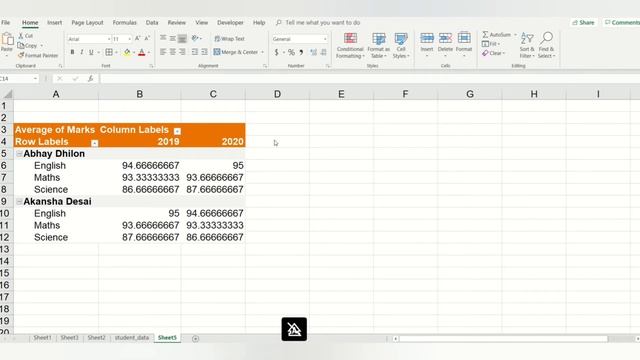Switch to the Insert ribbon tab
The height and width of the screenshot is (360, 640).
tap(54, 22)
